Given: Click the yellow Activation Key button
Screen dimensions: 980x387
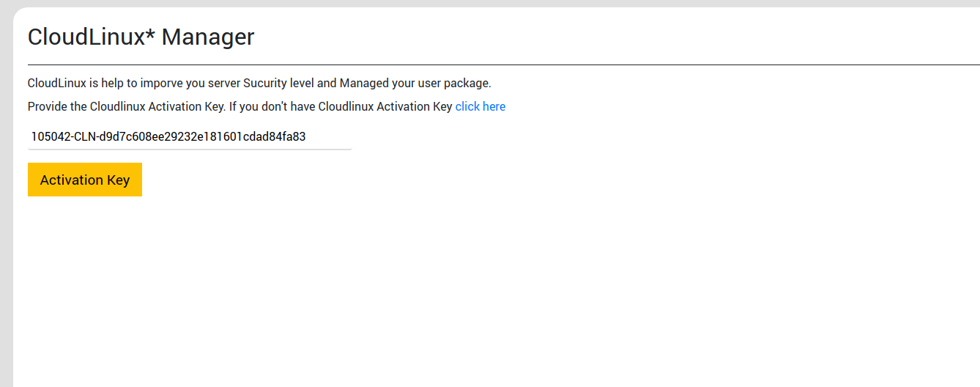Looking at the screenshot, I should click(x=85, y=180).
